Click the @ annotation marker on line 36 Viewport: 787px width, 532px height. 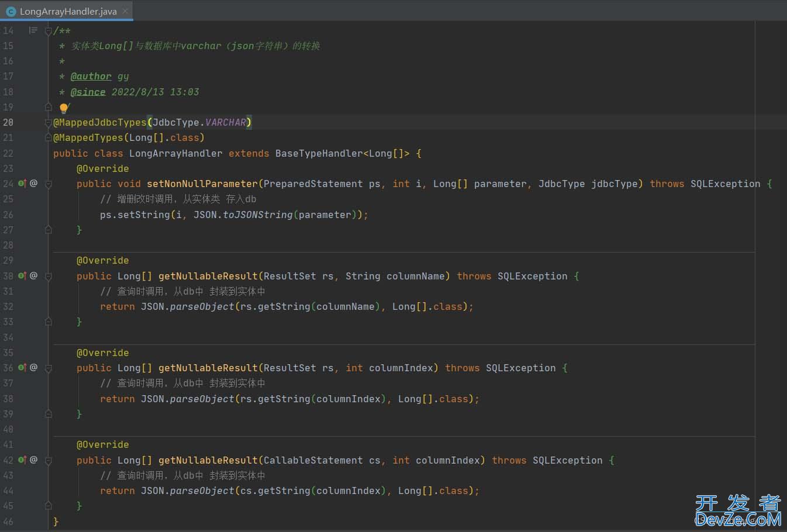(x=34, y=368)
